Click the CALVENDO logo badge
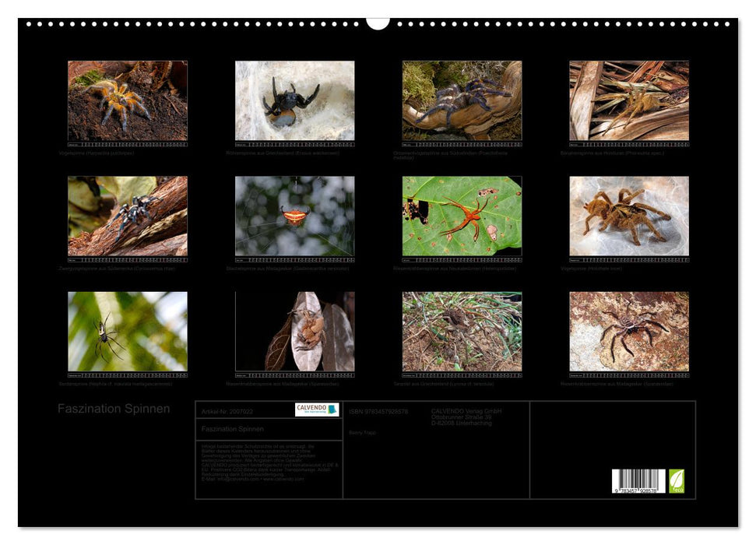Image resolution: width=756 pixels, height=545 pixels. tap(317, 410)
